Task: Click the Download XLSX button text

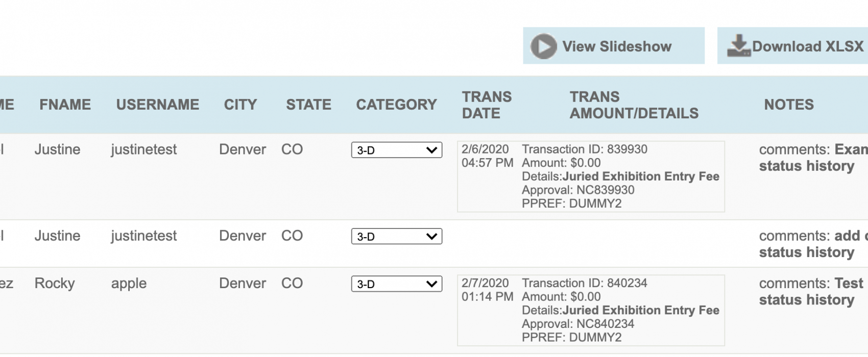Action: tap(808, 46)
